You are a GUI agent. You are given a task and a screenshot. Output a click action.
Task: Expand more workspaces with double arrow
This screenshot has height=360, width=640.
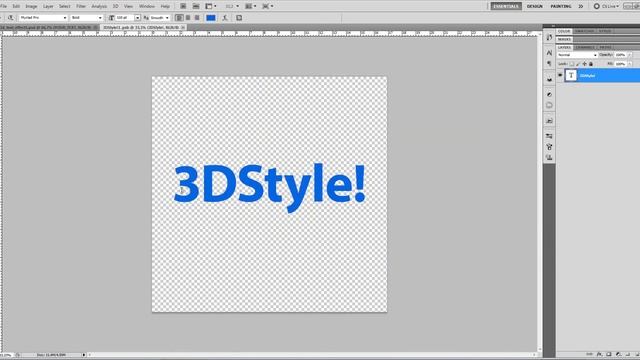[581, 6]
